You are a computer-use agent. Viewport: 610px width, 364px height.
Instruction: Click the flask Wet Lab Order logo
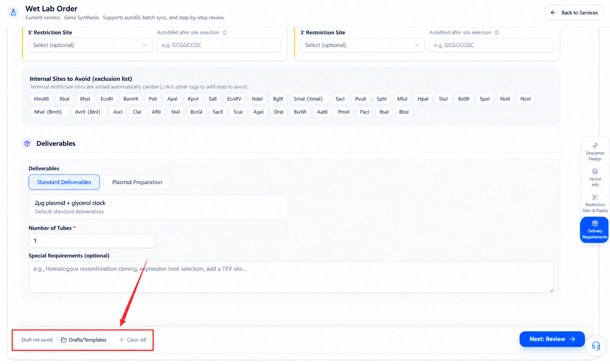(14, 12)
